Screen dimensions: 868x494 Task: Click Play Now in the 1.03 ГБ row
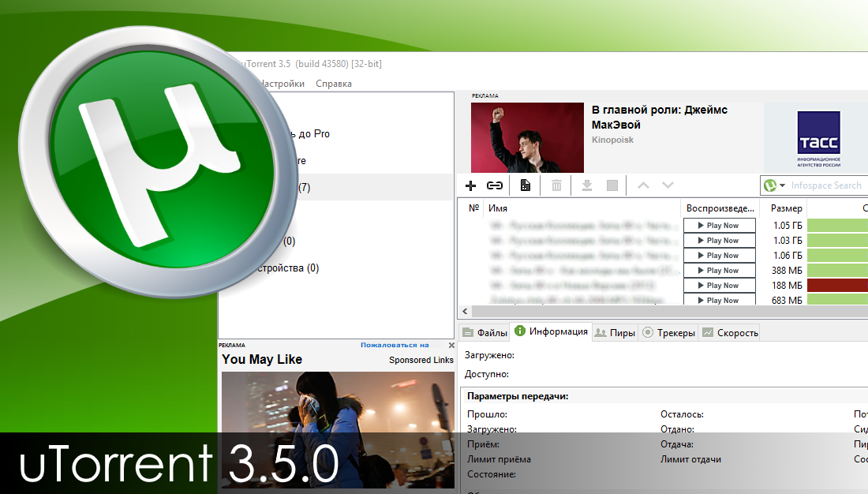click(x=719, y=241)
